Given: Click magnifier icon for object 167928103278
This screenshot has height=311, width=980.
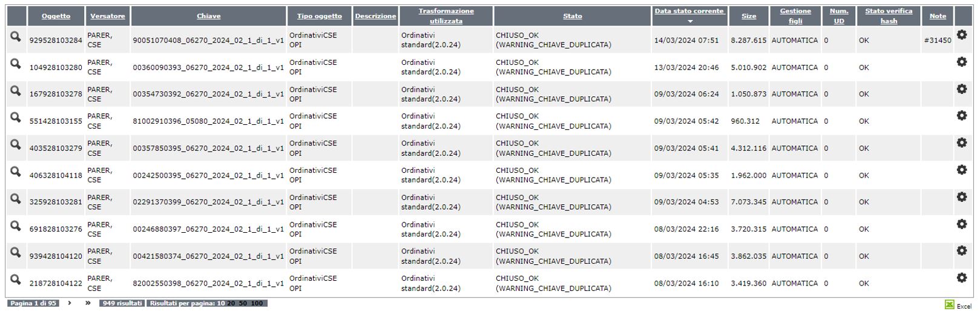Looking at the screenshot, I should point(16,90).
